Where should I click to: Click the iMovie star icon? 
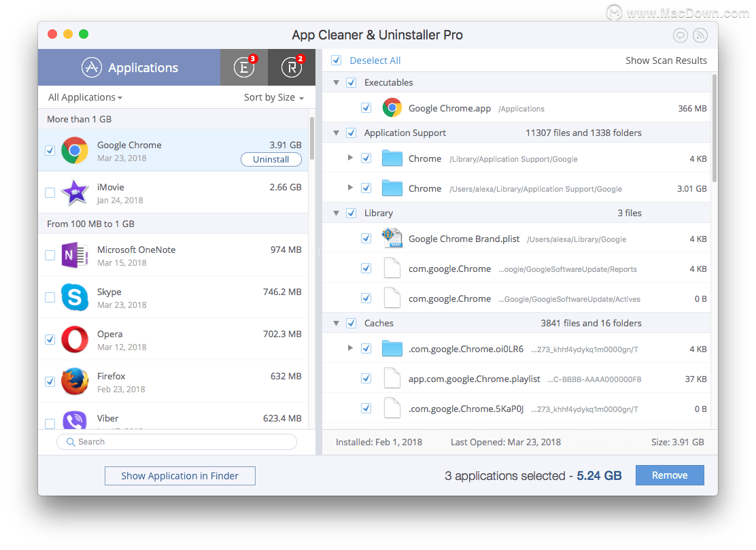point(75,193)
